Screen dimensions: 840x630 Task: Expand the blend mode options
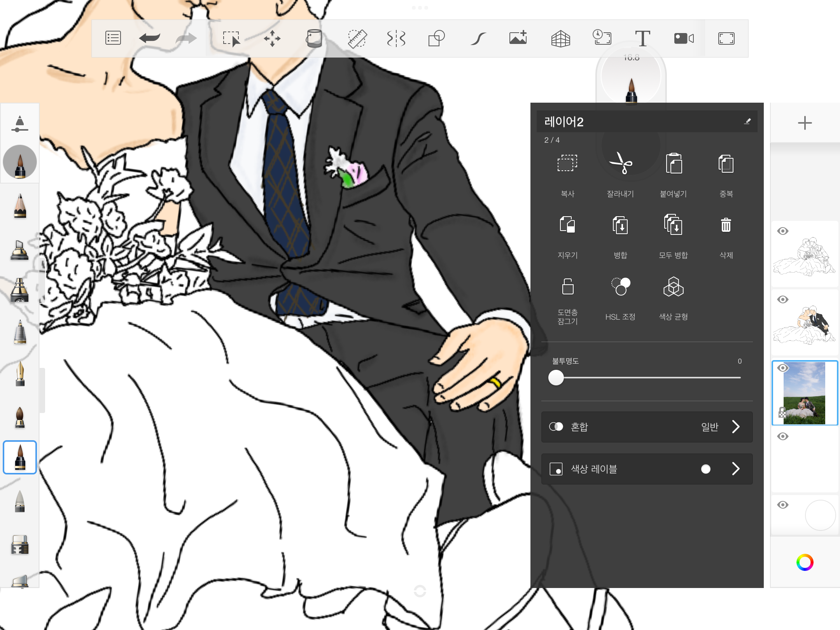735,427
